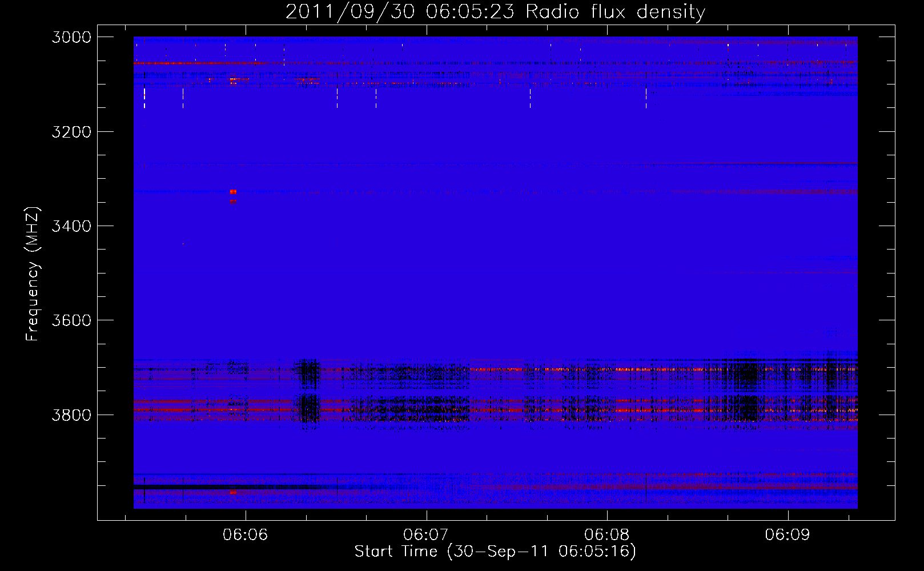The image size is (924, 571).
Task: Click the '3000' frequency axis label
Action: pos(71,37)
